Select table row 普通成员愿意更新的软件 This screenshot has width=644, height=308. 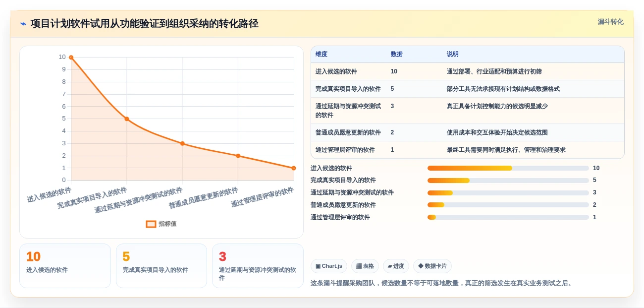click(x=467, y=132)
